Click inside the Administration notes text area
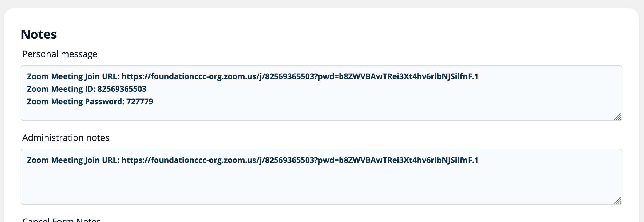This screenshot has width=644, height=222. click(321, 177)
